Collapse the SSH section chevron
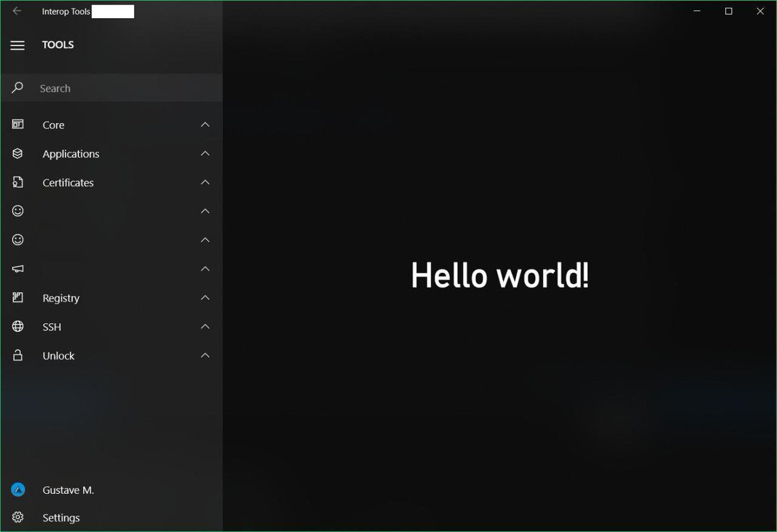 tap(205, 327)
